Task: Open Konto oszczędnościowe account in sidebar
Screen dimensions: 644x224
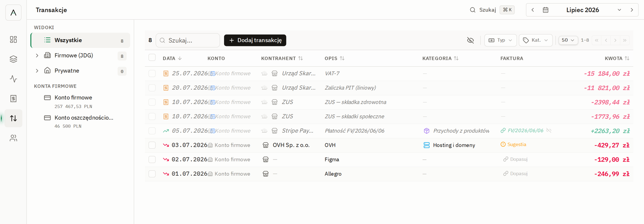Action: click(80, 122)
